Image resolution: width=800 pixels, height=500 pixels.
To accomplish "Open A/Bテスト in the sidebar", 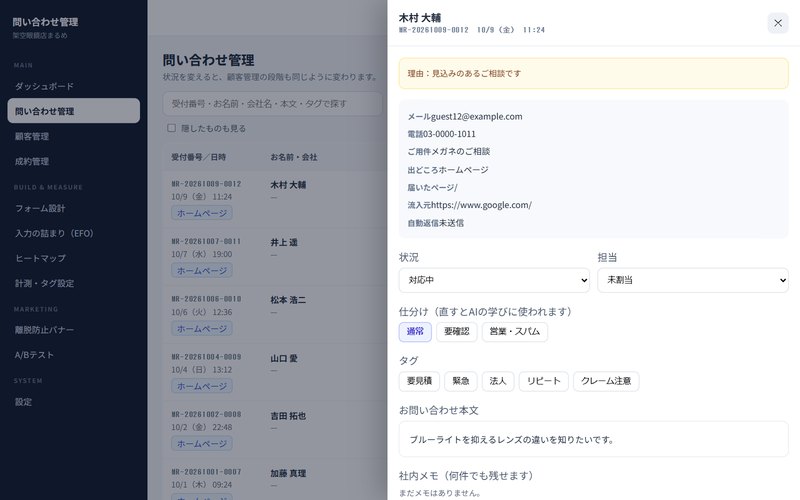I will click(x=73, y=355).
